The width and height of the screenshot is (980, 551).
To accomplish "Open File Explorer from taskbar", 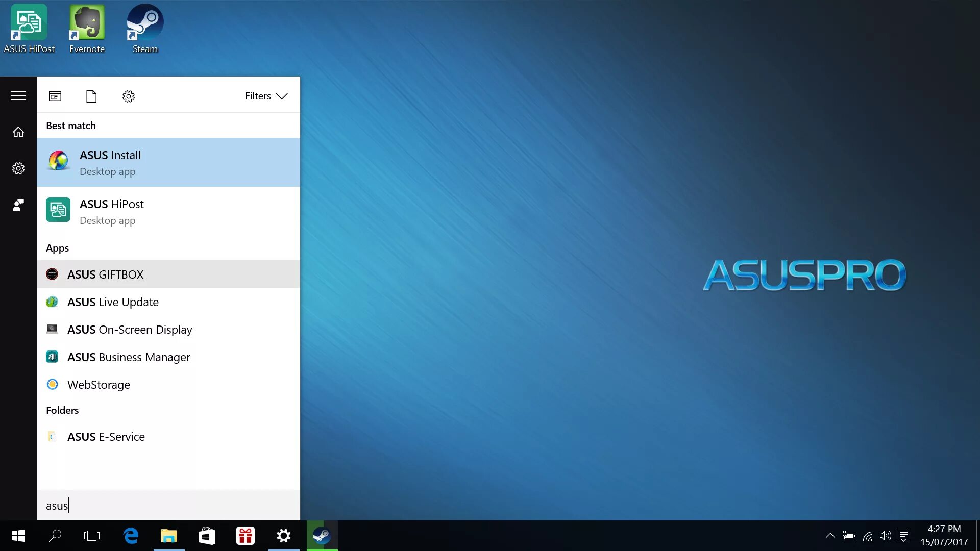I will (169, 536).
